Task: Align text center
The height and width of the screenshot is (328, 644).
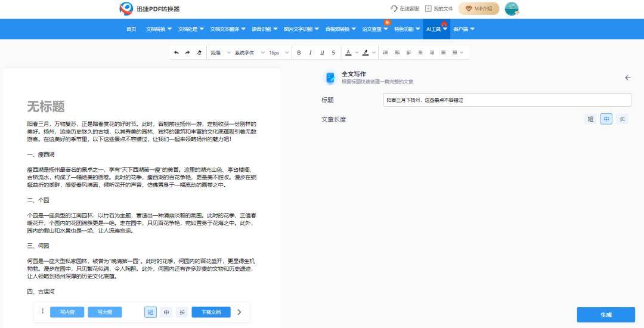Action: (420, 52)
